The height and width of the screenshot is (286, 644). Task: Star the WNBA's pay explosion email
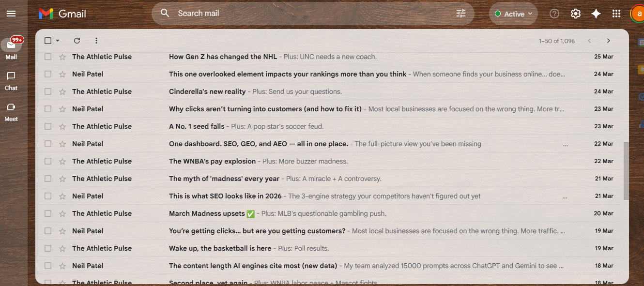click(61, 161)
